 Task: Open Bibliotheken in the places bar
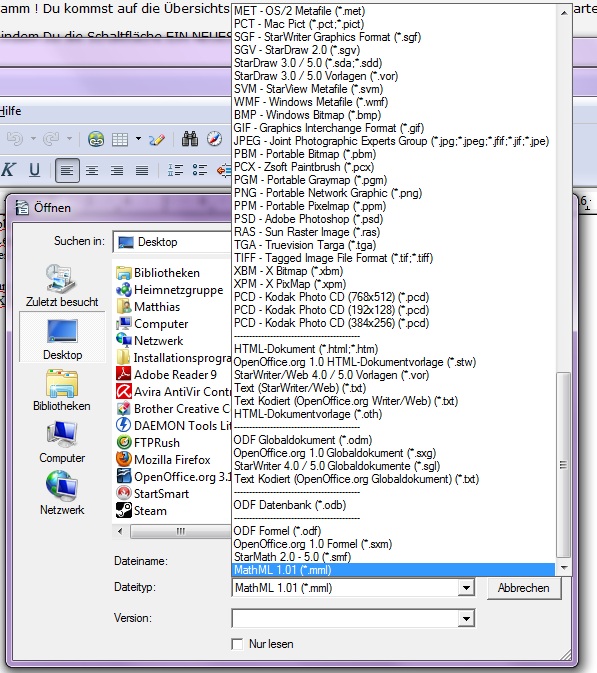point(62,390)
